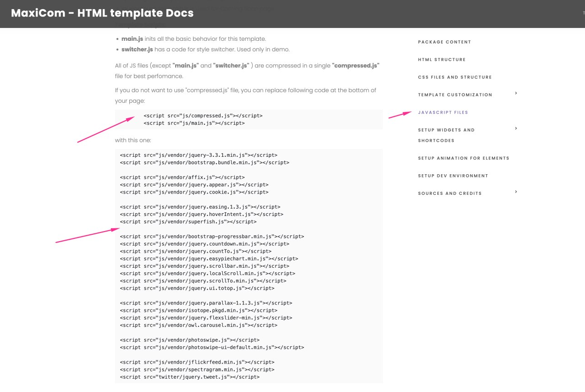Viewport: 585px width, 392px height.
Task: Click the jquery.appear.js script line
Action: (x=194, y=185)
